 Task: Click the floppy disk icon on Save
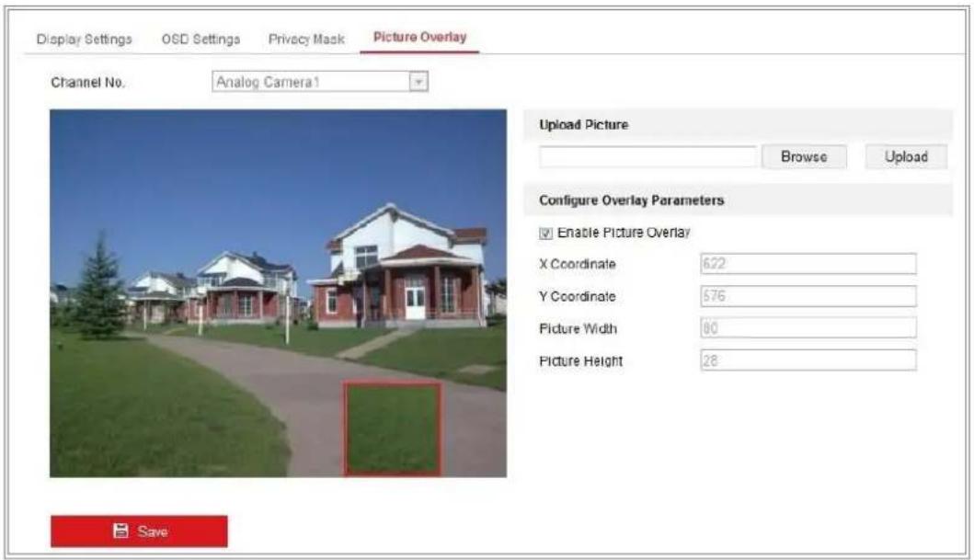point(120,531)
